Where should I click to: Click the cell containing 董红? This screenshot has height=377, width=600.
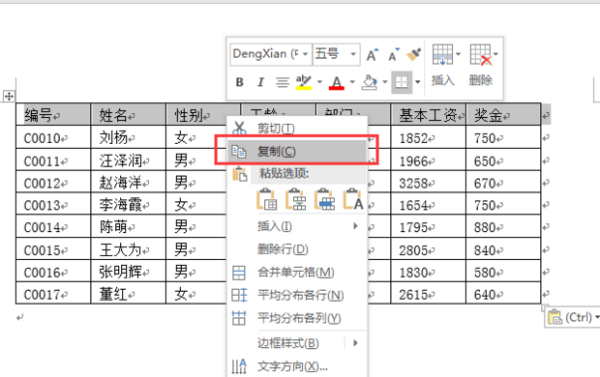click(x=128, y=294)
